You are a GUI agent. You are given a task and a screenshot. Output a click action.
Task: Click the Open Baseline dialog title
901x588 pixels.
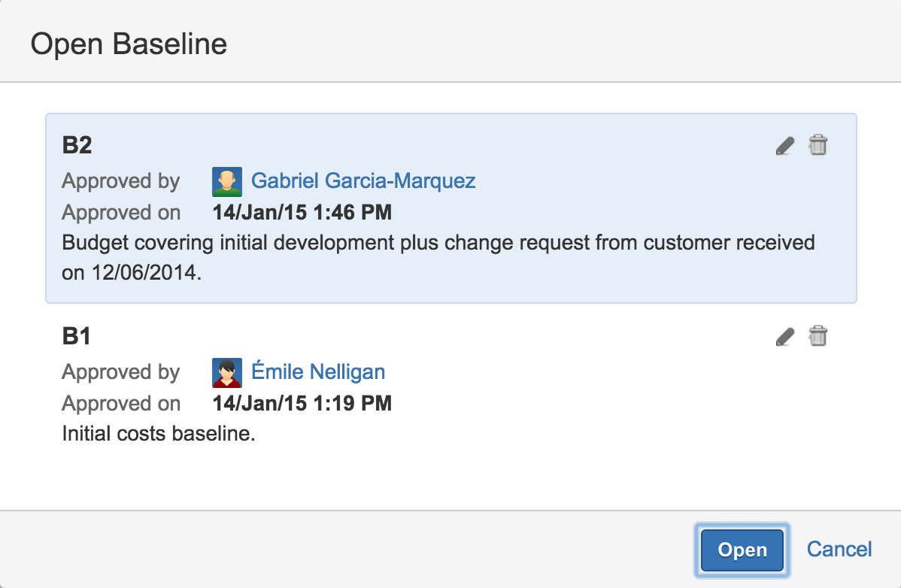coord(129,44)
